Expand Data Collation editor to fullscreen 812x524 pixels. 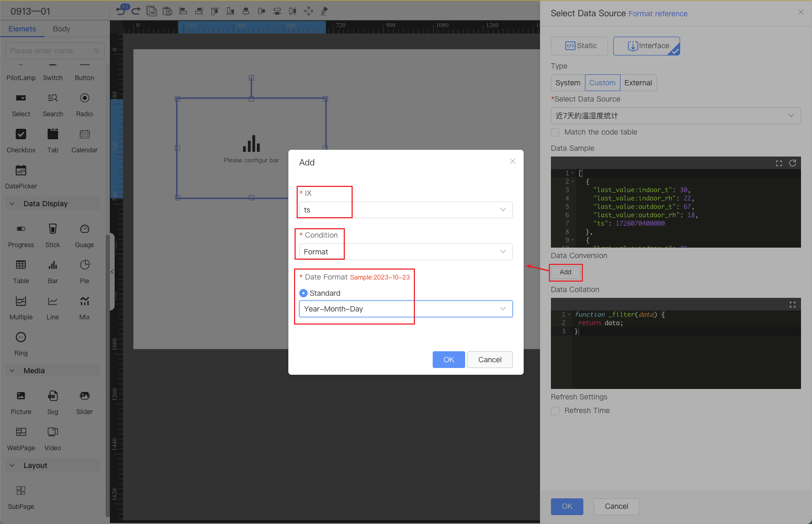(793, 305)
